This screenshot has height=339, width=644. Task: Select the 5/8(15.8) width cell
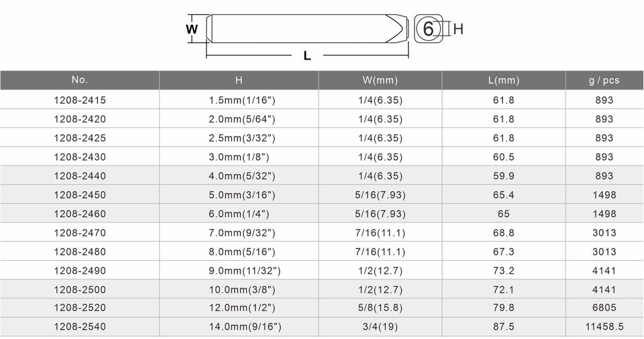[380, 308]
